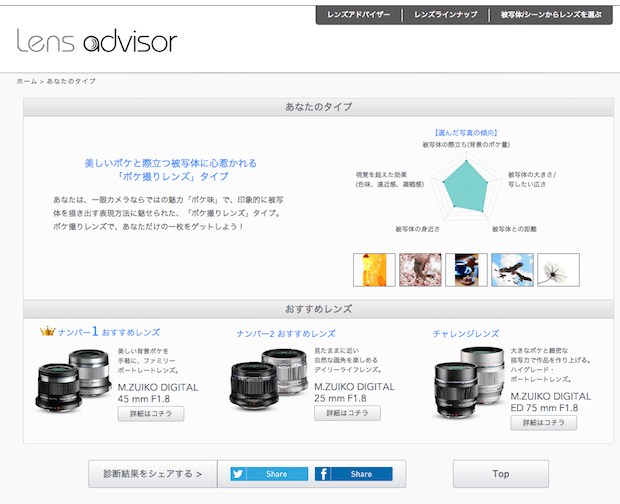This screenshot has height=504, width=620.
Task: Select the orange bokeh photo thumbnail
Action: coord(374,270)
